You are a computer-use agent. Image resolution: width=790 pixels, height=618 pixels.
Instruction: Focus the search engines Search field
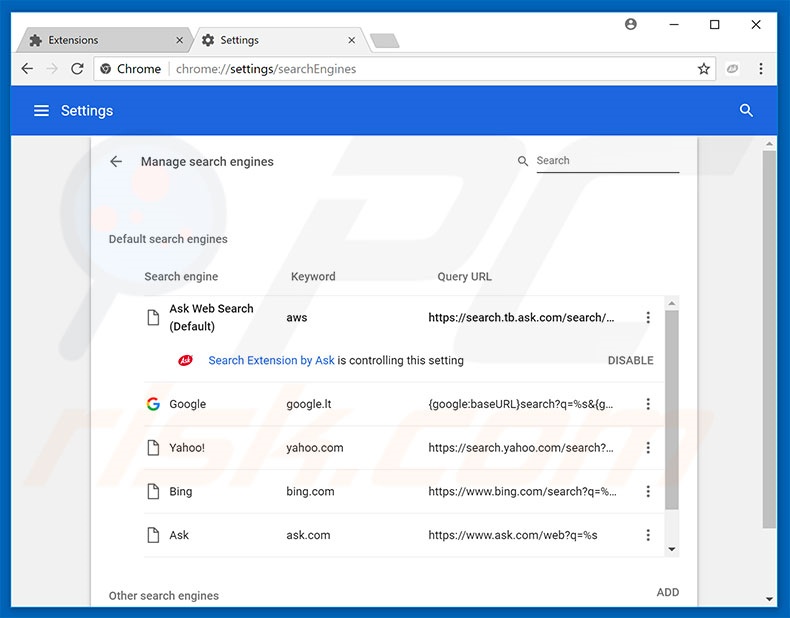pyautogui.click(x=607, y=161)
